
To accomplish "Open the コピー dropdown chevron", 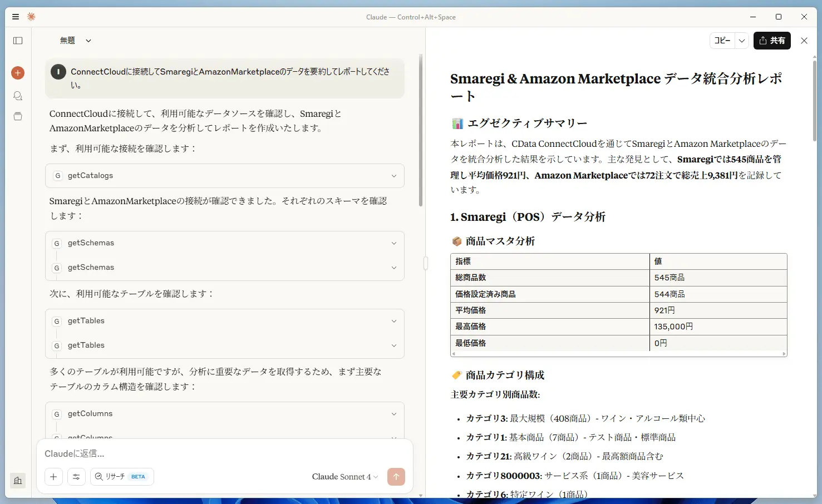I will 742,40.
